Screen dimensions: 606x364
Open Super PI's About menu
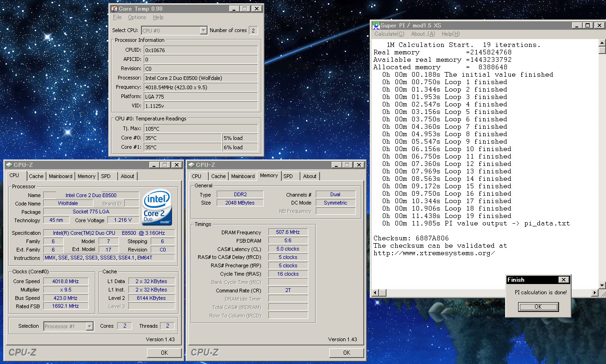pos(423,34)
